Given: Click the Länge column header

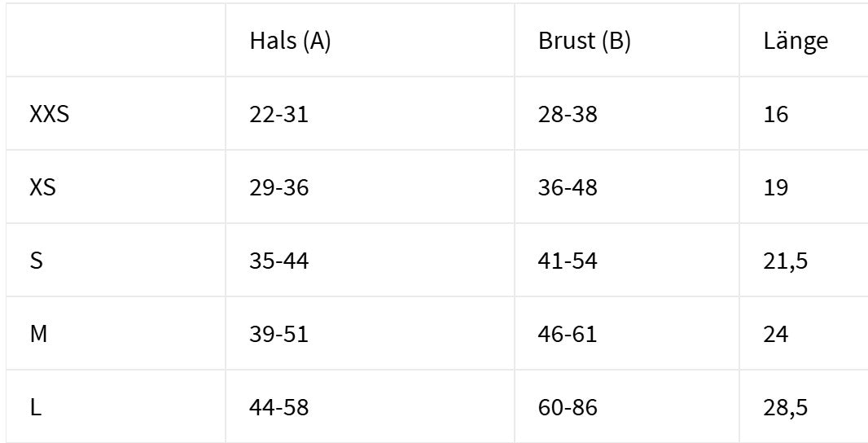Looking at the screenshot, I should point(796,42).
